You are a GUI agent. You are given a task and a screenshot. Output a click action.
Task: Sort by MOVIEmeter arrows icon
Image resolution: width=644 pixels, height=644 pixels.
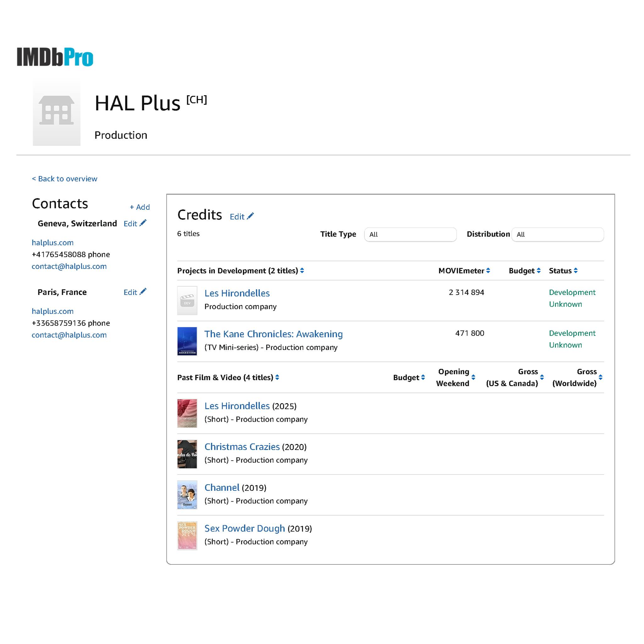point(488,271)
